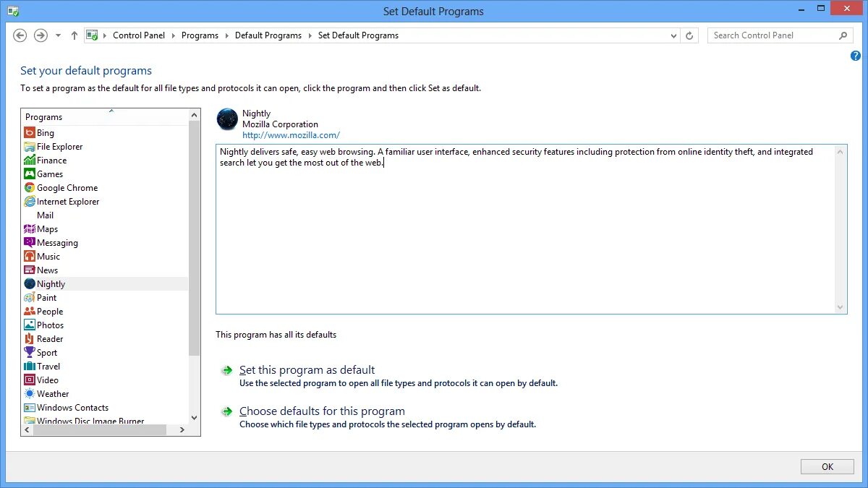Navigate to Programs breadcrumb
Image resolution: width=868 pixels, height=488 pixels.
coord(200,35)
